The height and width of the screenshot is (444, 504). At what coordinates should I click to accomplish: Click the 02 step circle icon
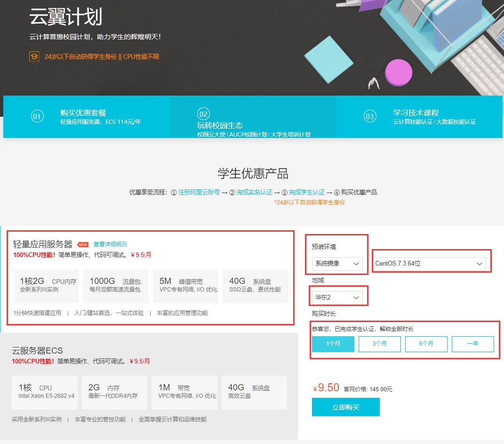pyautogui.click(x=203, y=114)
